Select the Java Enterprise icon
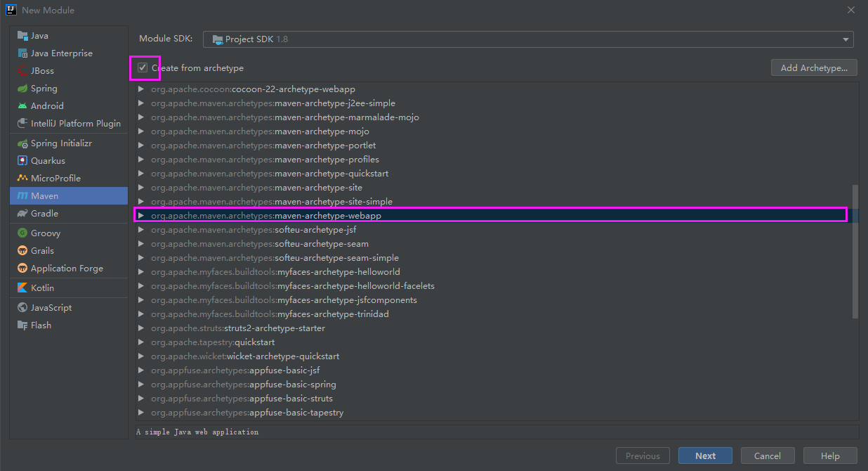868x471 pixels. (22, 53)
